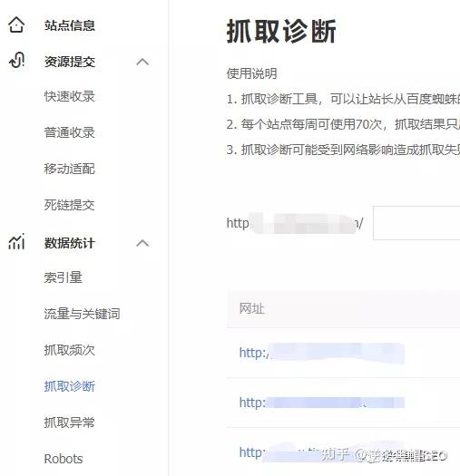Click the link icon beside 资源提交

click(x=16, y=61)
